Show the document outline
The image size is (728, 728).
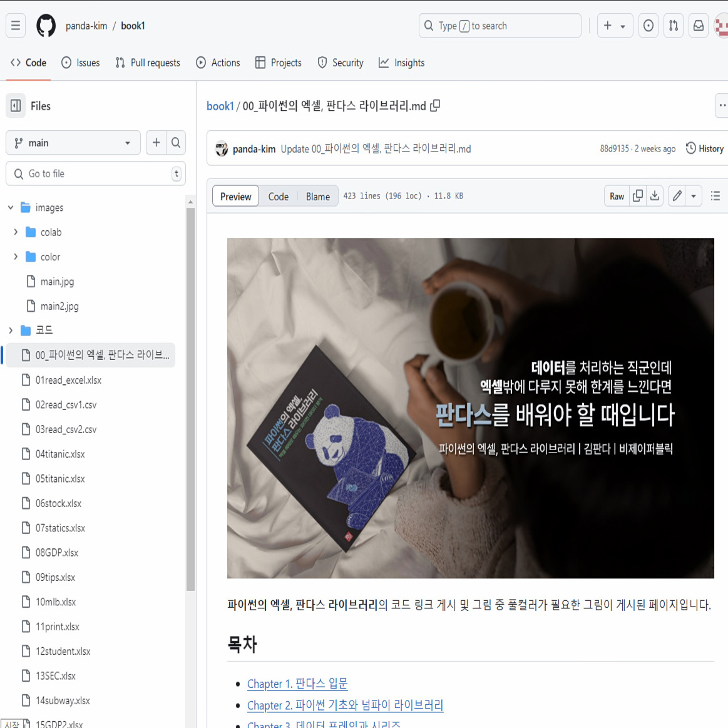[715, 196]
